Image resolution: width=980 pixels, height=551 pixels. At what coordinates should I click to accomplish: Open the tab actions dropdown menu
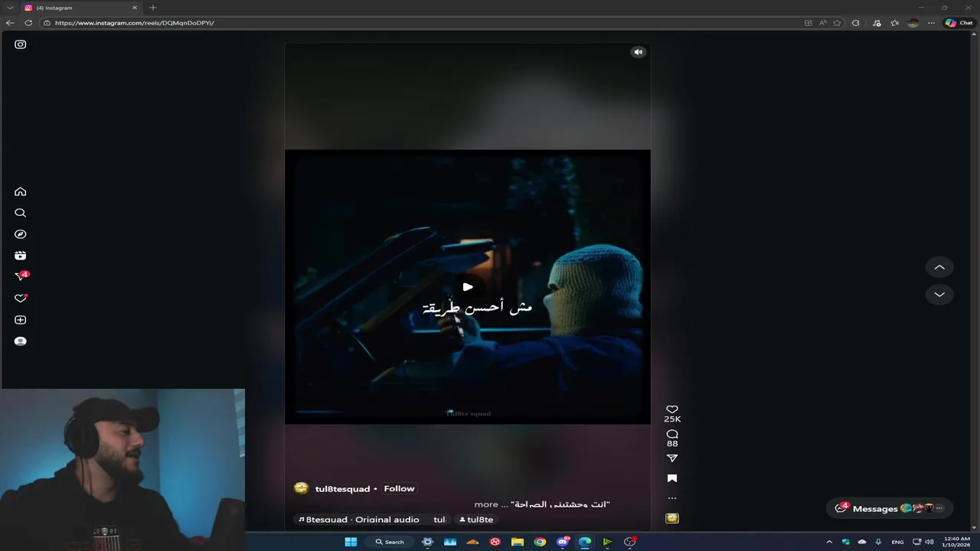10,8
